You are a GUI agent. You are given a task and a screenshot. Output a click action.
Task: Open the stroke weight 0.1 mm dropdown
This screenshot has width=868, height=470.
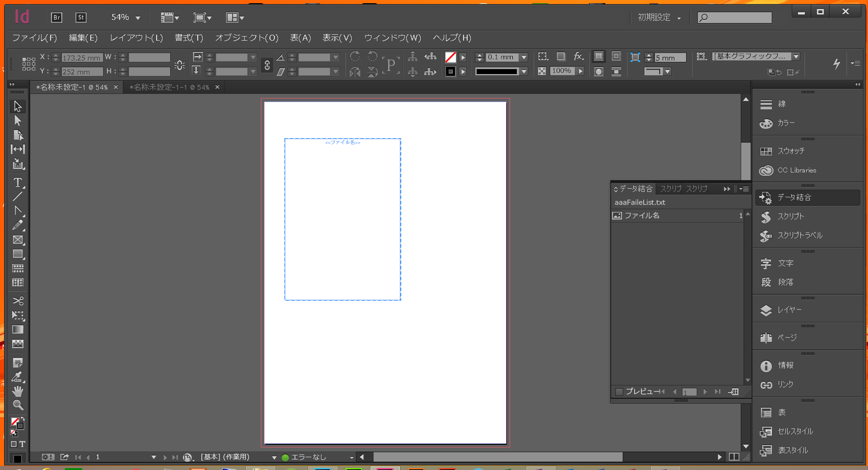tap(524, 57)
